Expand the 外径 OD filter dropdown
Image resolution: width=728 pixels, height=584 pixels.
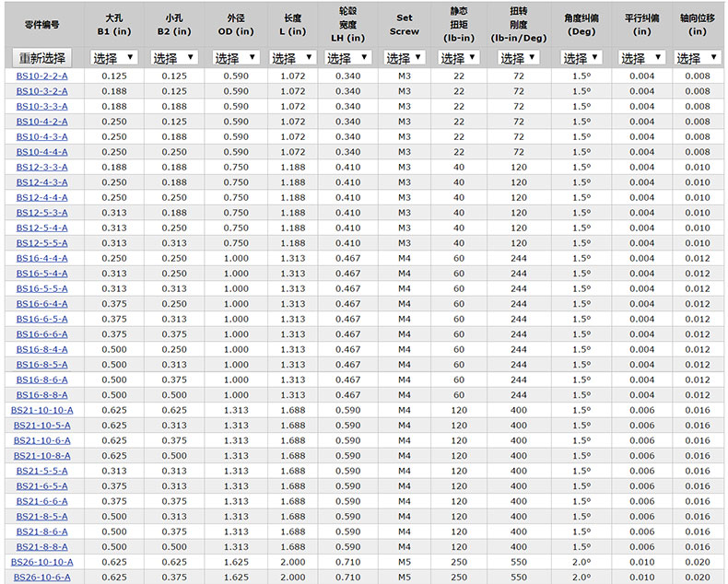pyautogui.click(x=235, y=58)
